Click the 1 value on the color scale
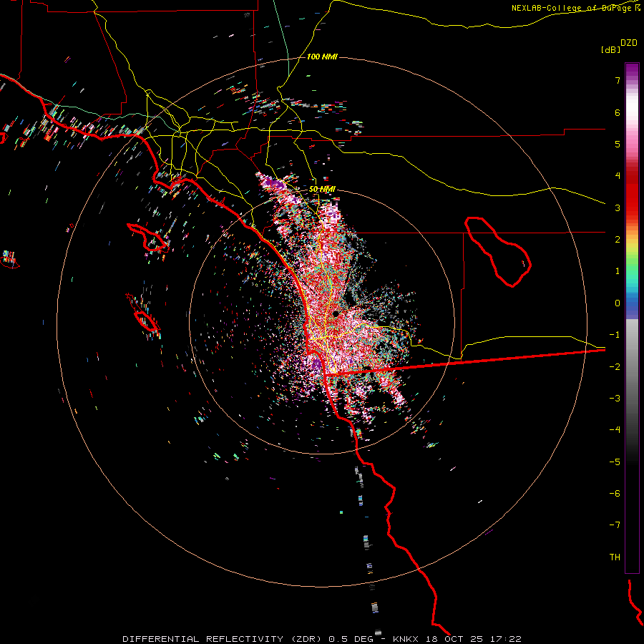644x644 pixels. tap(618, 271)
